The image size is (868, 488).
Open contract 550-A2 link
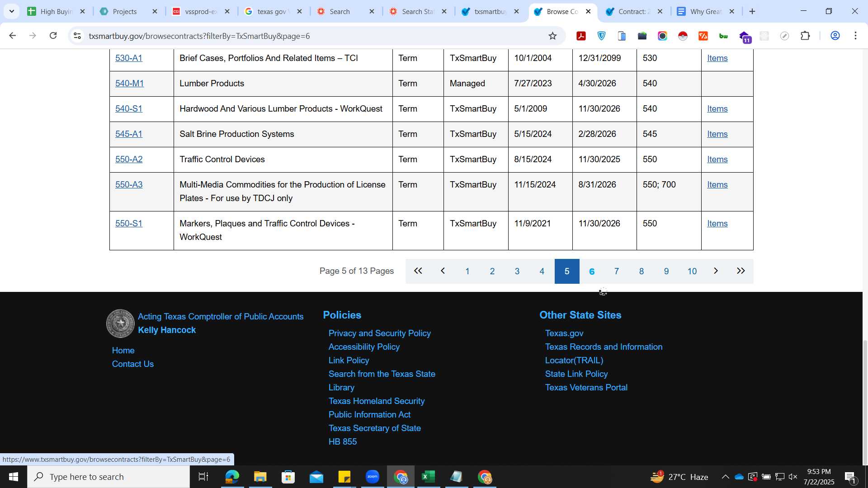[x=129, y=160]
